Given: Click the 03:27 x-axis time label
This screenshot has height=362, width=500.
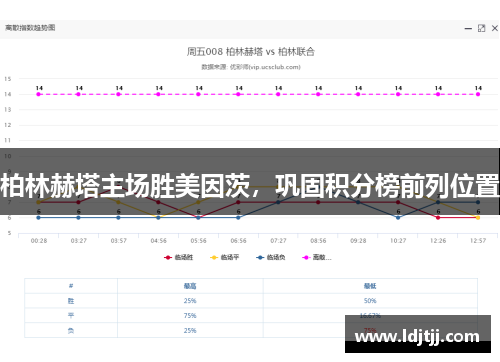Looking at the screenshot, I should (79, 241).
